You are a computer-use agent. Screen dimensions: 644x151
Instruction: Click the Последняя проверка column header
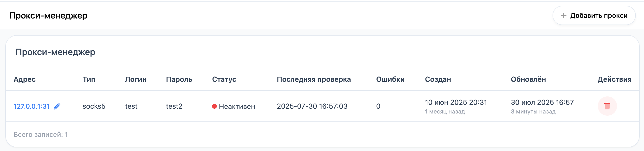click(314, 79)
